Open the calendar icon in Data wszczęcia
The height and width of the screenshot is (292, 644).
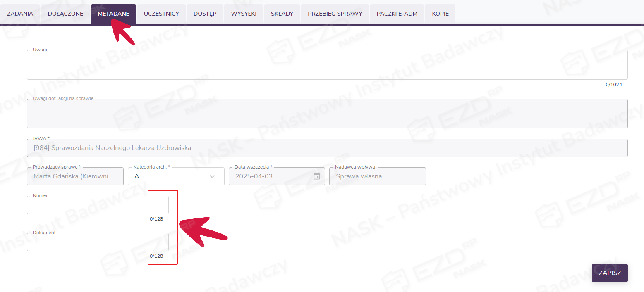tap(317, 176)
